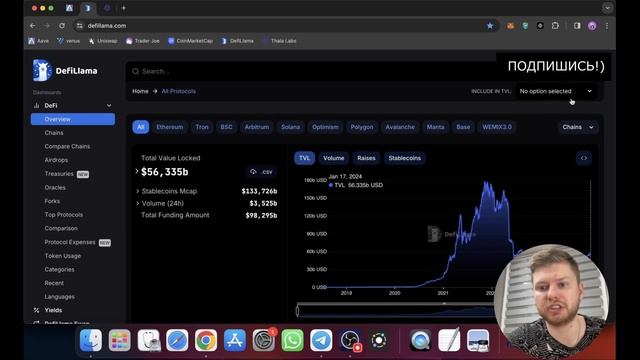
Task: Open the DefiLlama logo home link
Action: pos(65,70)
